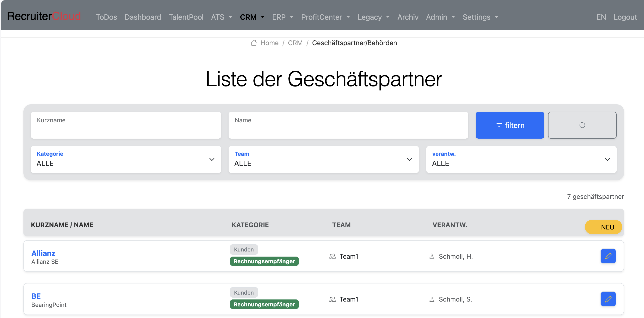644x318 pixels.
Task: Open the ToDos page
Action: click(106, 17)
